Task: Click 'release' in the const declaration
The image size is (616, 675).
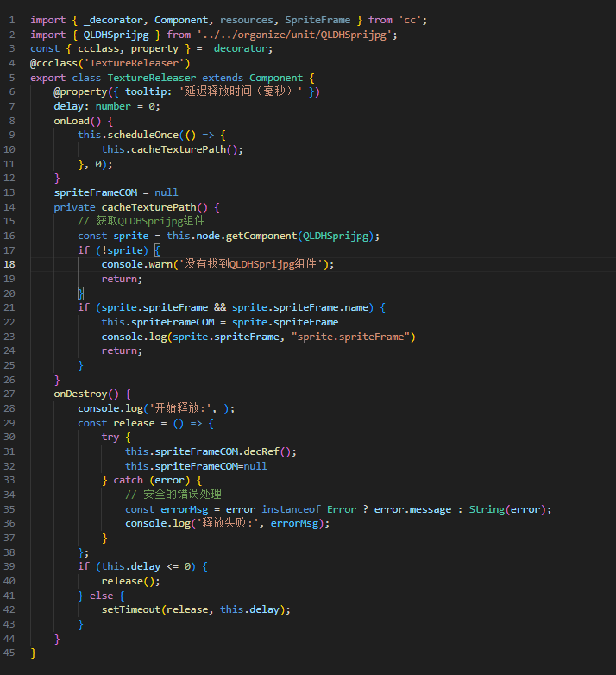Action: click(134, 423)
